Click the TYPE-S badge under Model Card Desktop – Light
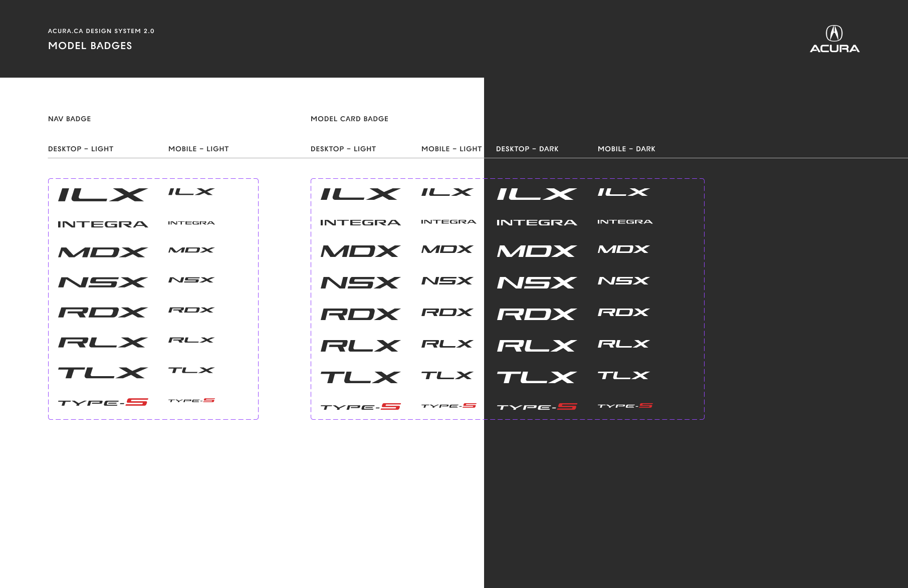The image size is (908, 588). pyautogui.click(x=360, y=407)
